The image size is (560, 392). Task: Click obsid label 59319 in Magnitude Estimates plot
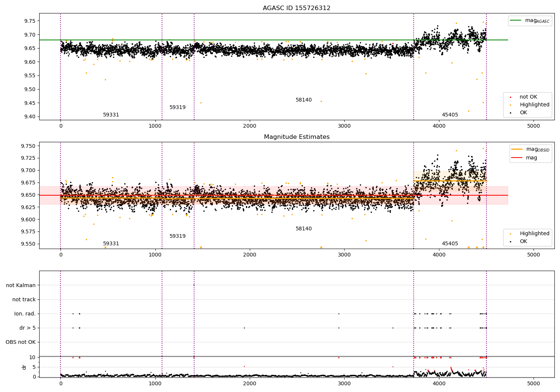(x=177, y=236)
